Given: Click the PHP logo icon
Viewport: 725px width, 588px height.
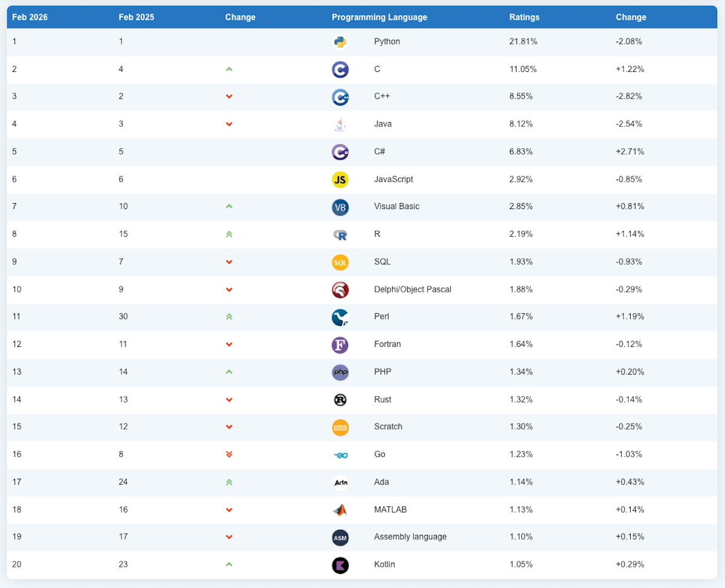Looking at the screenshot, I should coord(340,372).
